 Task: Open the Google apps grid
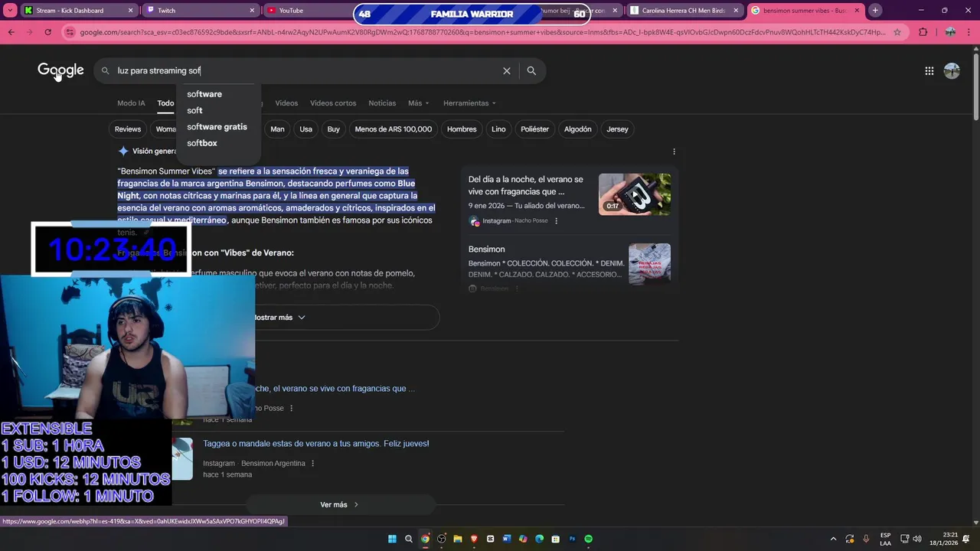pyautogui.click(x=929, y=70)
